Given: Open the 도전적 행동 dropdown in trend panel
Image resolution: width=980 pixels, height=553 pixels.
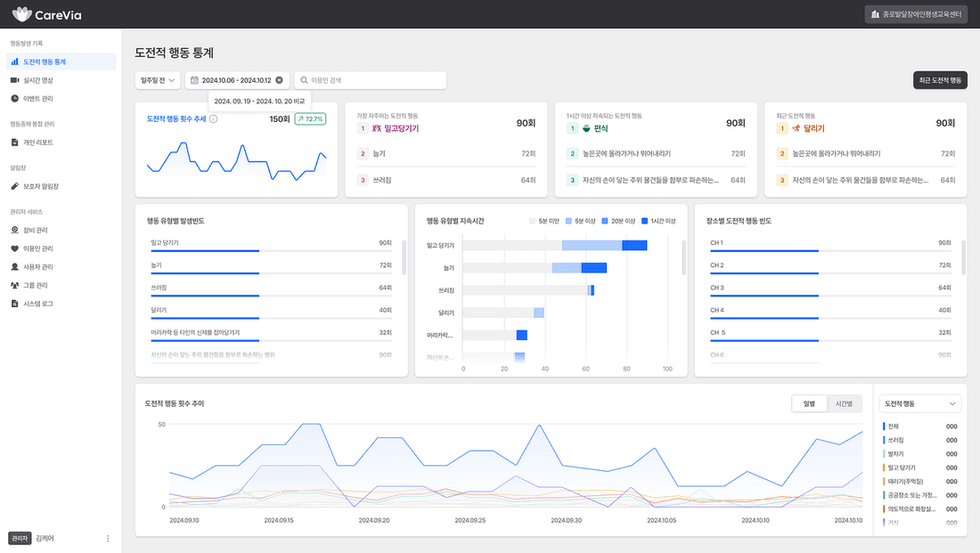Looking at the screenshot, I should click(x=919, y=403).
